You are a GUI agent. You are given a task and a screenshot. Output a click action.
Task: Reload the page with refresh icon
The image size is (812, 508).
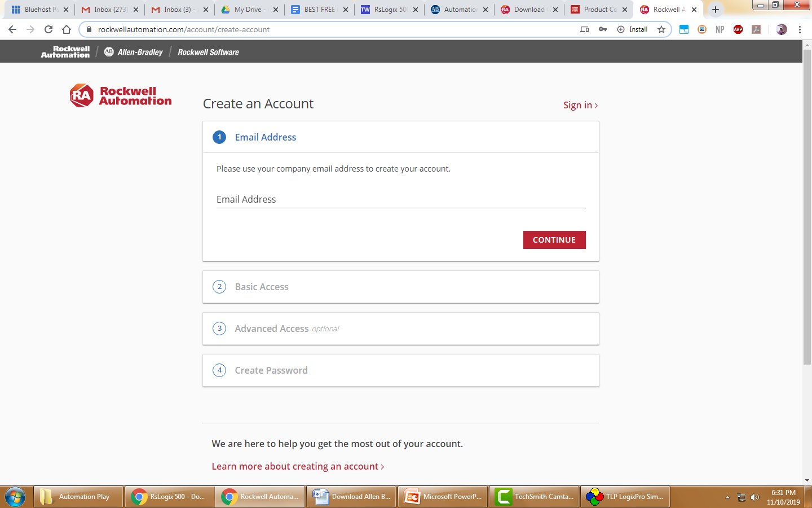(x=48, y=29)
